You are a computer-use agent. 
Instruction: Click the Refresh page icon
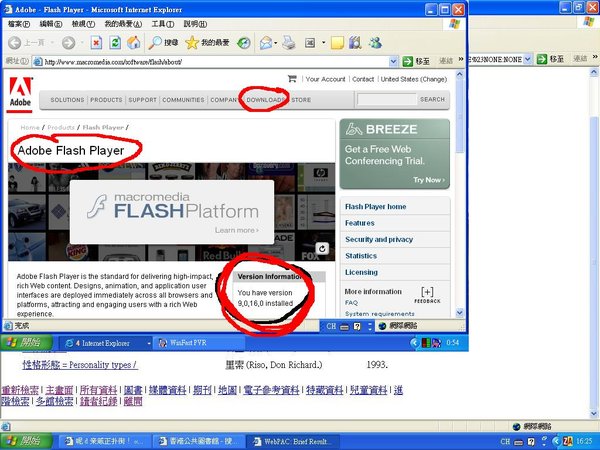[115, 43]
